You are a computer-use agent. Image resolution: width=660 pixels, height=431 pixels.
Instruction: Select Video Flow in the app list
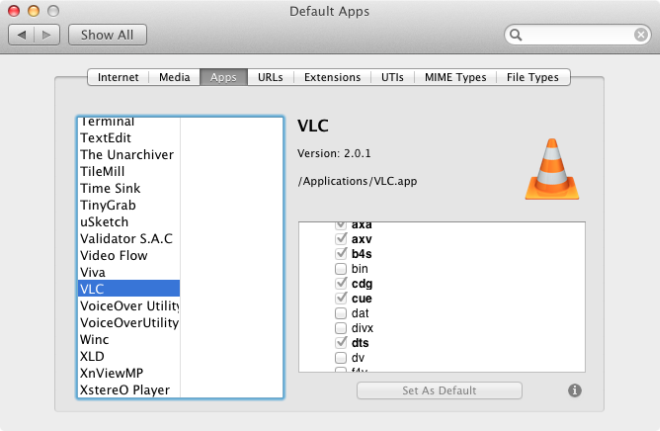(129, 255)
